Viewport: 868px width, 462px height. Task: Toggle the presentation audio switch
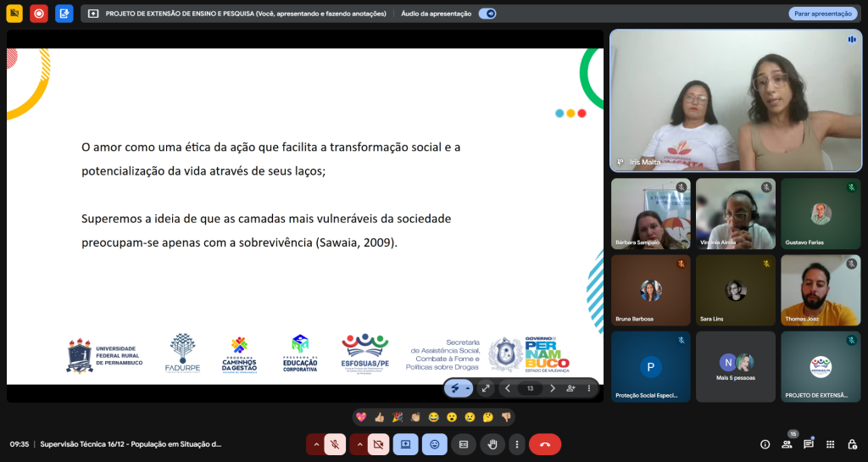click(487, 14)
